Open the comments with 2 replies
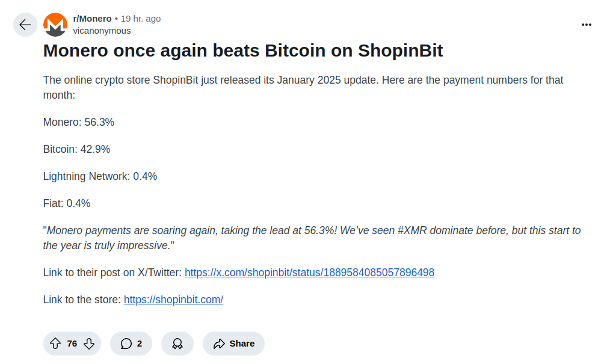This screenshot has width=601, height=364. point(131,344)
